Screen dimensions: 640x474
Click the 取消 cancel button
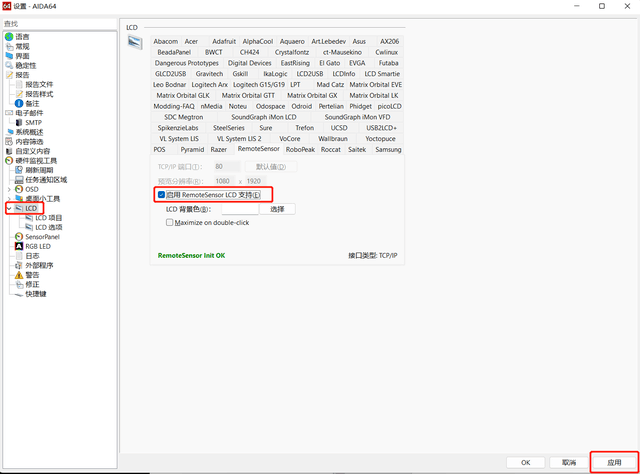pos(569,463)
